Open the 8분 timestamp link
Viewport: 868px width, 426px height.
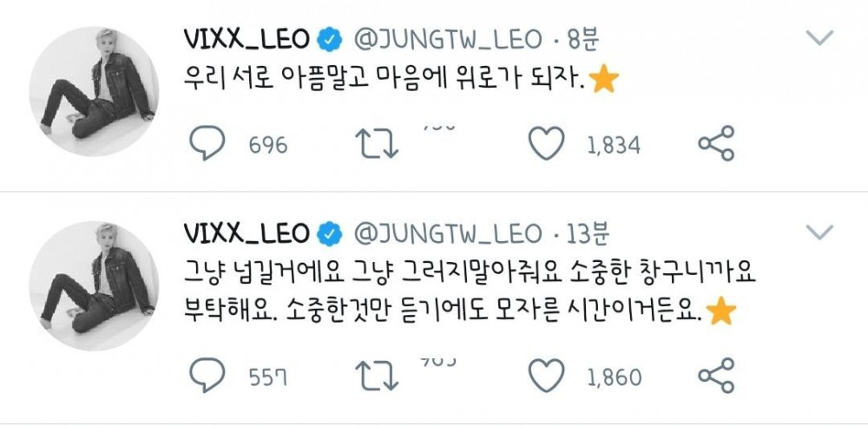click(583, 39)
